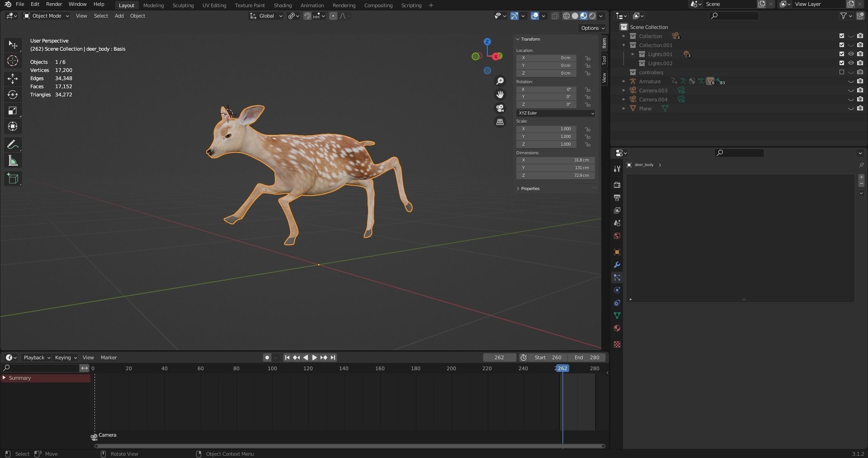This screenshot has width=868, height=458.
Task: Open the Tool properties tab
Action: coord(617,169)
